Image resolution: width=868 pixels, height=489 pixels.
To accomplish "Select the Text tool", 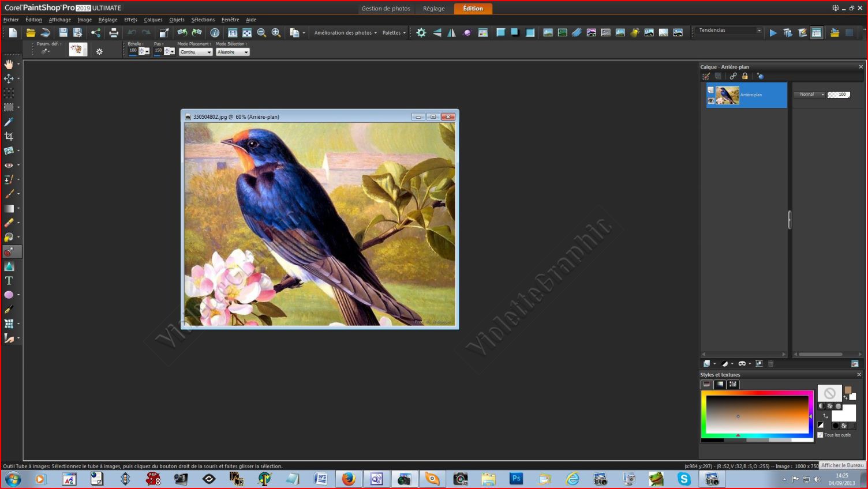I will 9,281.
